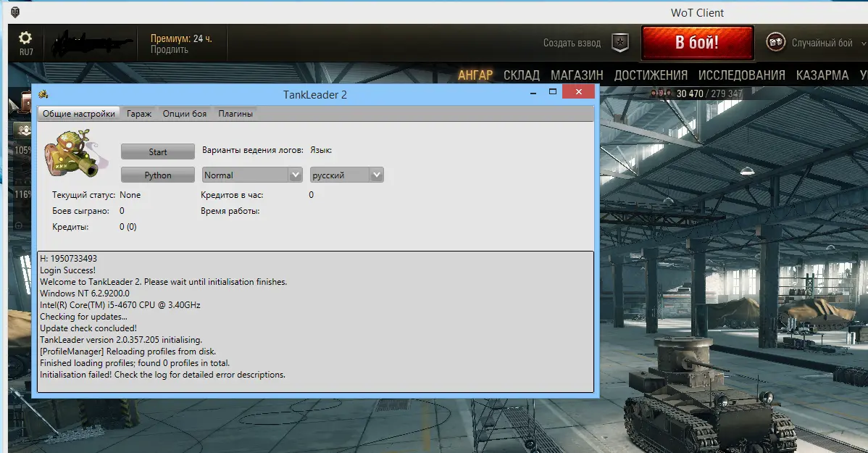Click Продлить to extend premium
This screenshot has height=453, width=868.
pos(170,49)
